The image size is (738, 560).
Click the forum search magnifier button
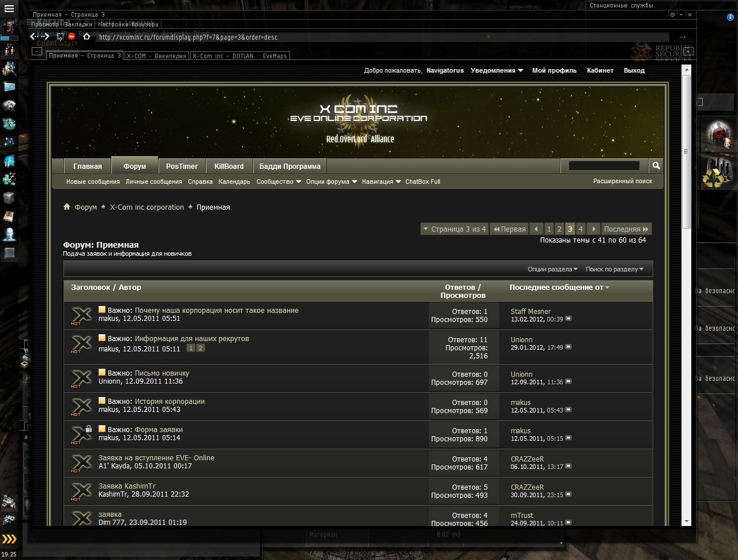pyautogui.click(x=656, y=166)
